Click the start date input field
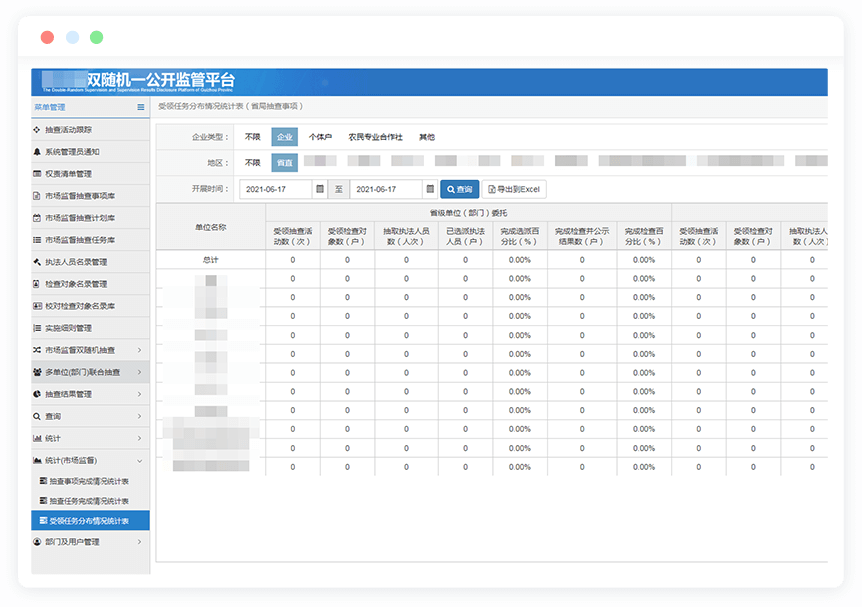 pyautogui.click(x=277, y=189)
